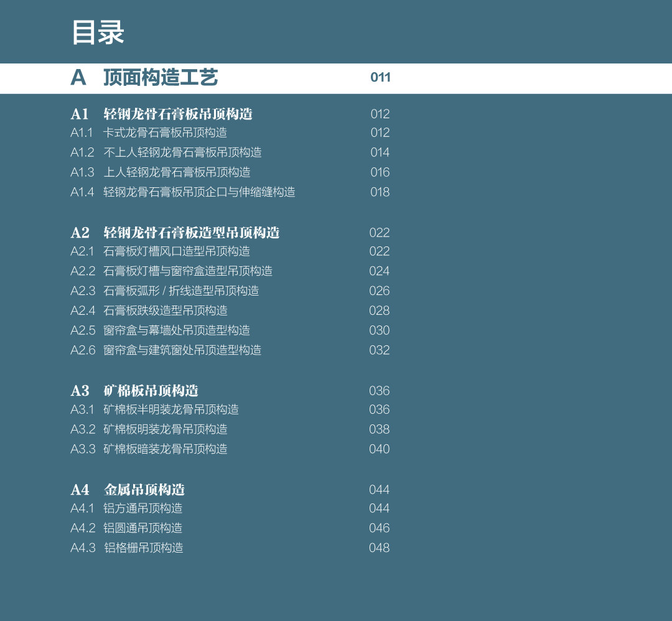Click entry A2.3 石膏板弧形/折线造型吊顶构造
The image size is (672, 621).
tap(164, 291)
